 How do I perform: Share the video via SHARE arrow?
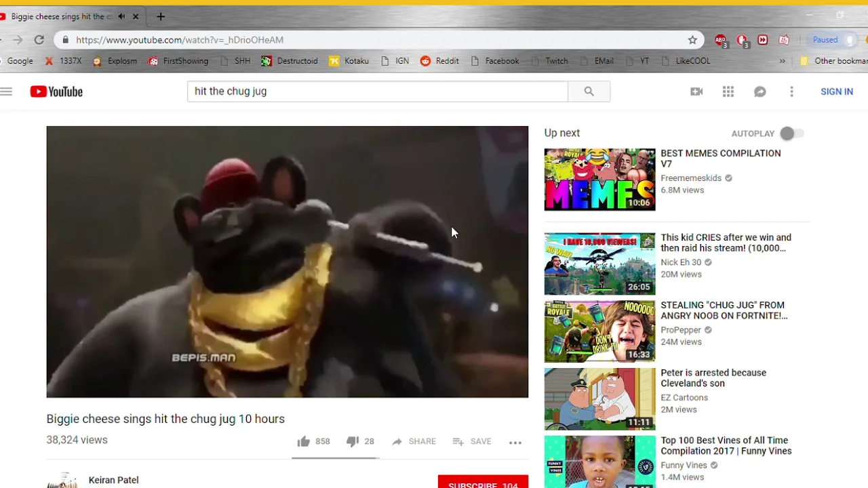coord(414,441)
